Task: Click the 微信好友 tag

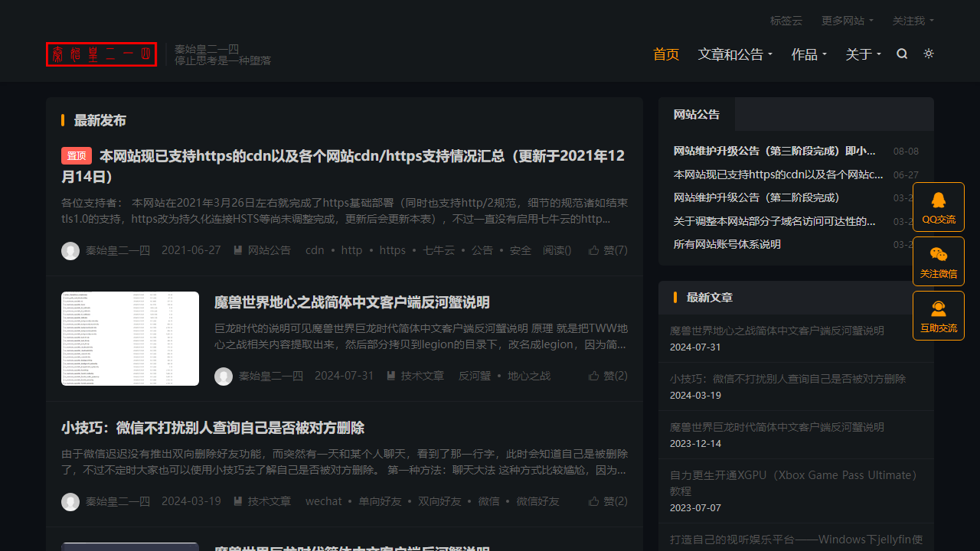Action: (538, 501)
